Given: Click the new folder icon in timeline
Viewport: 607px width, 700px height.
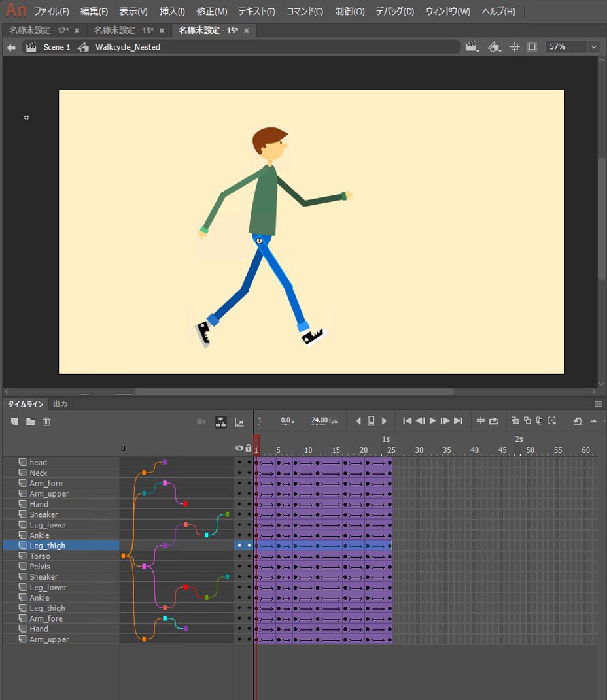Looking at the screenshot, I should click(x=30, y=422).
